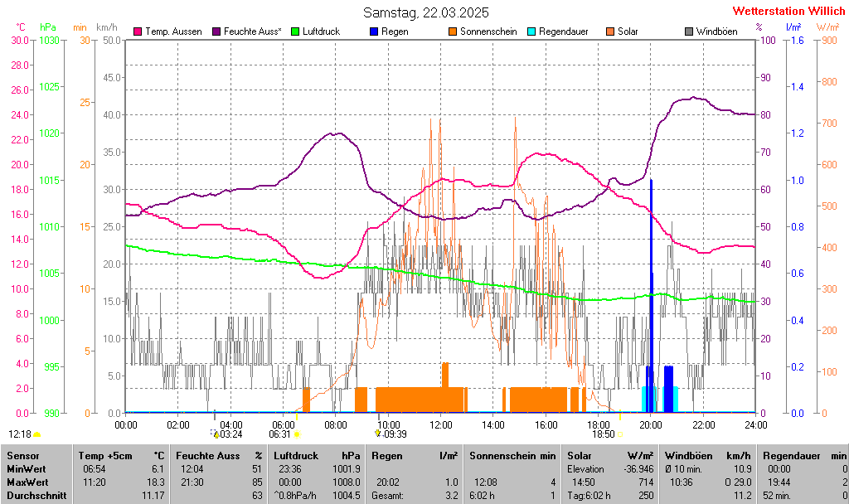Click the 'MaxWert' row label

click(27, 482)
